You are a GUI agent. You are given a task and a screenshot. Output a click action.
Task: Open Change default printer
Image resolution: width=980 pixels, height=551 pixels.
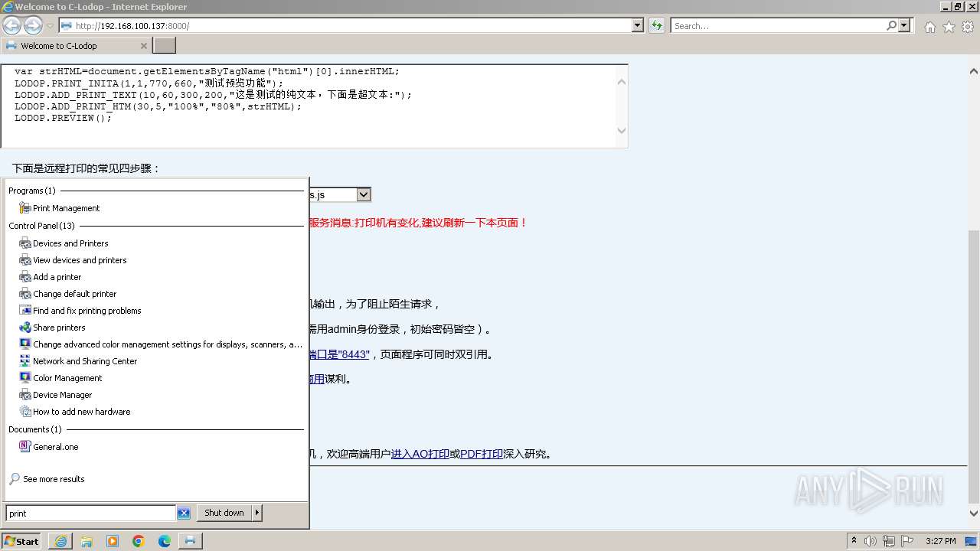pos(74,294)
